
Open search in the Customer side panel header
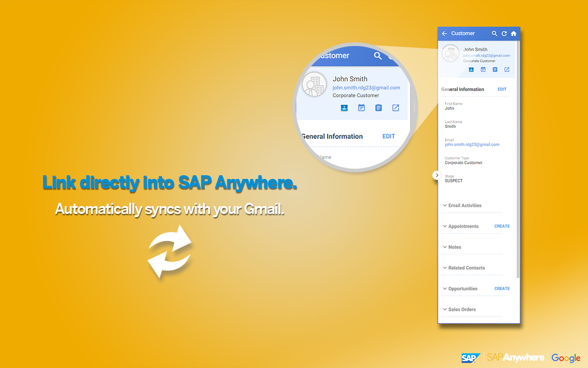coord(494,34)
